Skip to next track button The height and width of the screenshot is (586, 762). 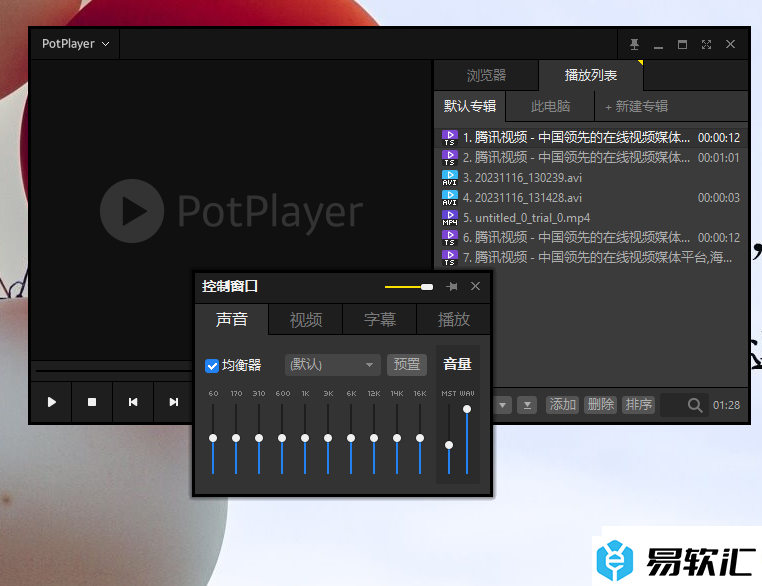click(173, 402)
